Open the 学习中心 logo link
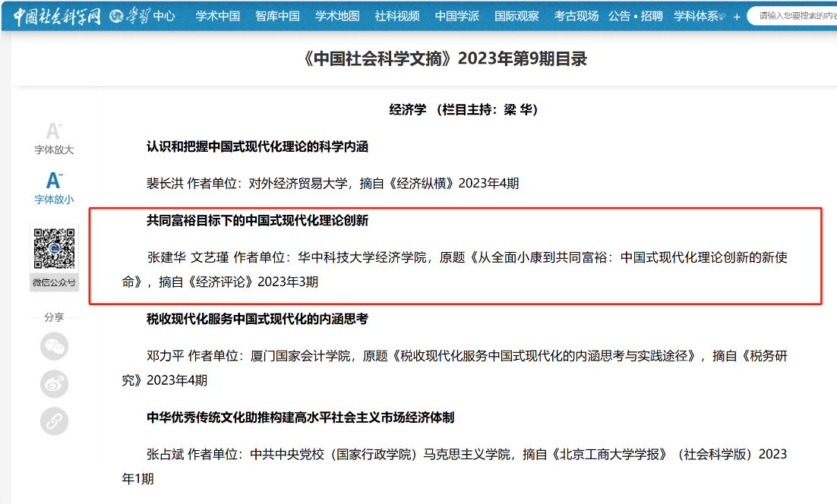The height and width of the screenshot is (504, 837). tap(142, 16)
